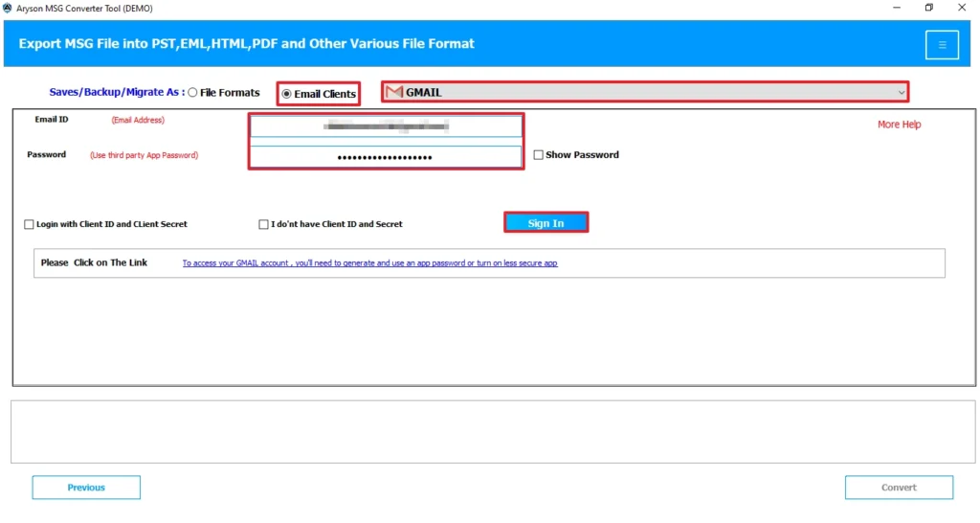Screen dimensions: 980x523
Task: Open the More Help link
Action: tap(899, 125)
